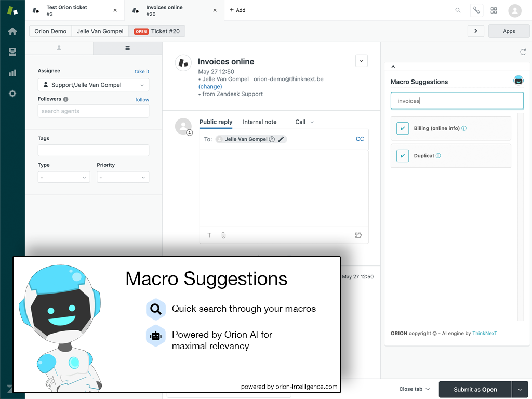Image resolution: width=532 pixels, height=399 pixels.
Task: Click the Submit as Open button
Action: [x=475, y=389]
